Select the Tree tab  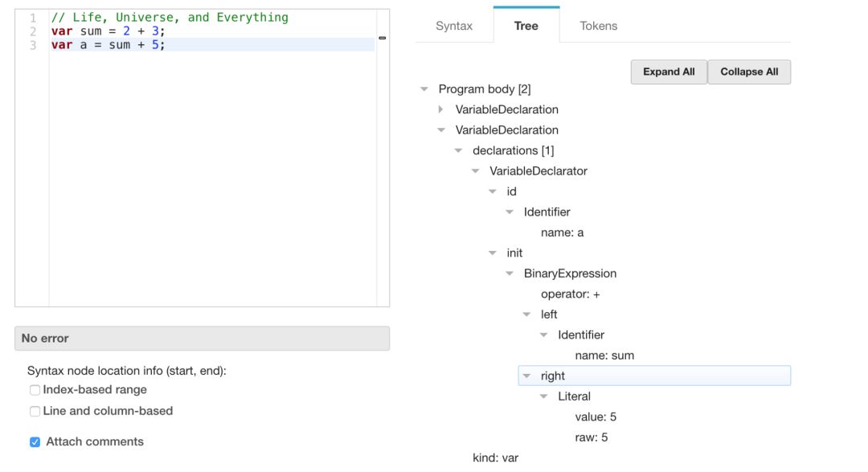tap(526, 25)
